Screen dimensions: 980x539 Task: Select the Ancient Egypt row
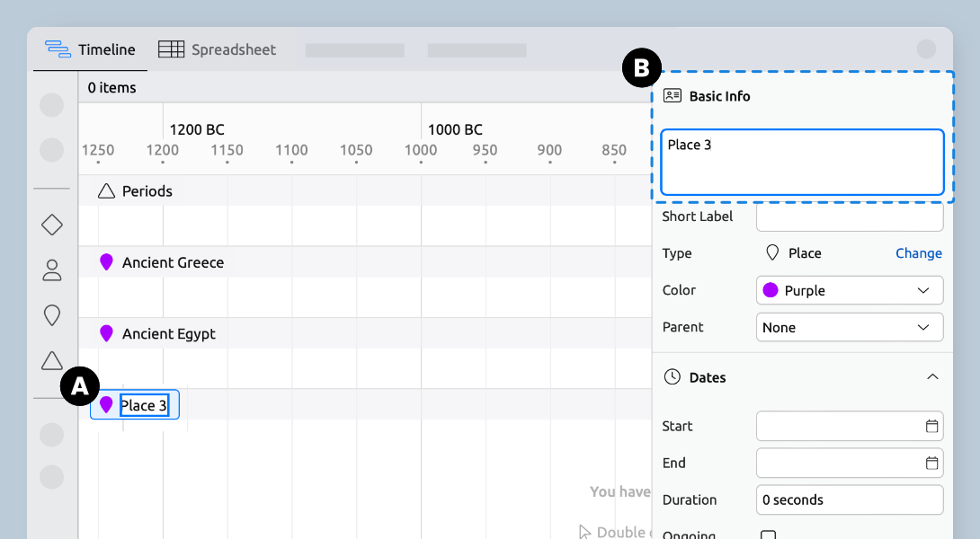point(365,333)
